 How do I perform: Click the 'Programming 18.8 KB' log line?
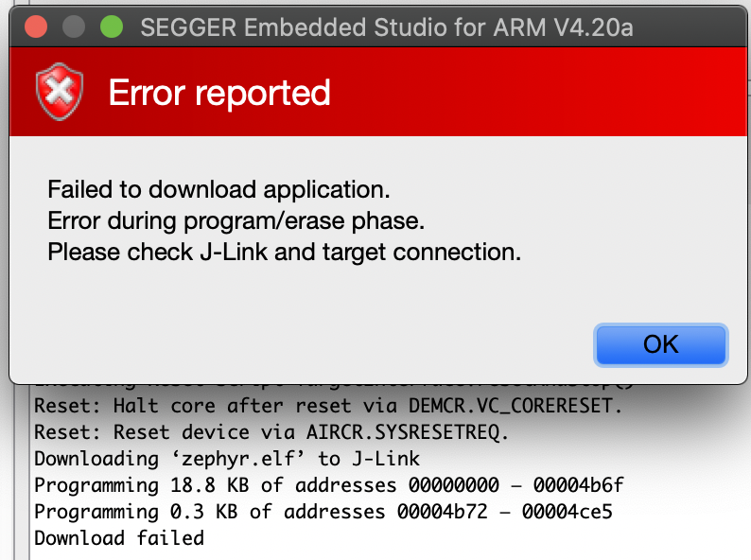(x=328, y=485)
